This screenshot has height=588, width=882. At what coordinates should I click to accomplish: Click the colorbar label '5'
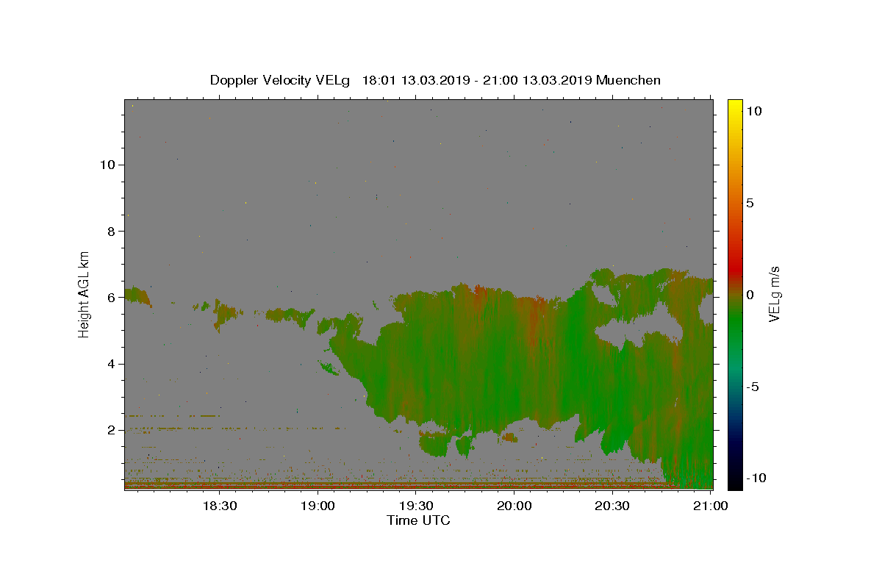(750, 203)
